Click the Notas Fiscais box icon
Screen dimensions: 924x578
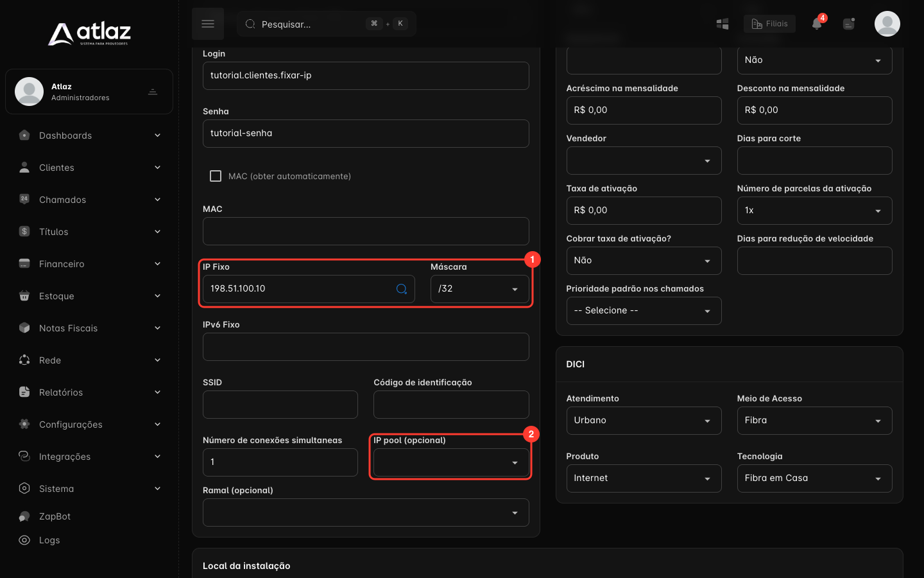[24, 328]
